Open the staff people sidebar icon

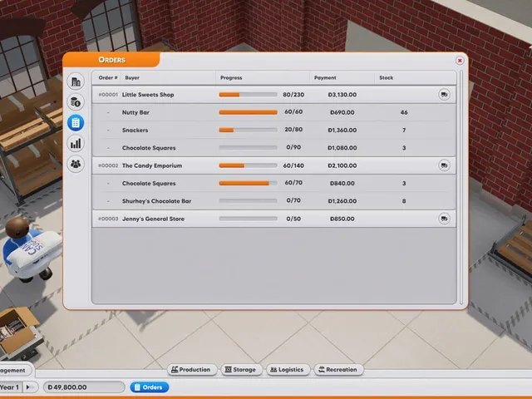coord(76,165)
